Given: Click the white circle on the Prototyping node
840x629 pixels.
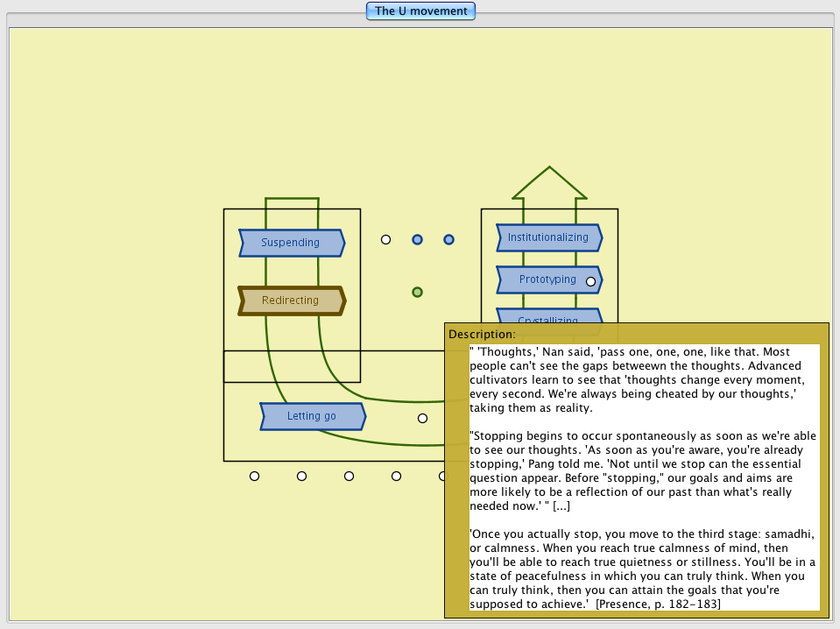Looking at the screenshot, I should tap(591, 281).
